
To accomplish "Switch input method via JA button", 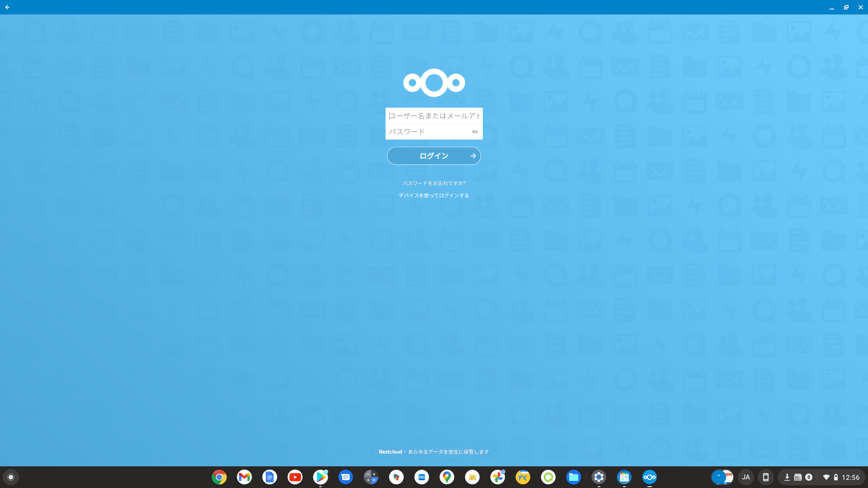I will [746, 477].
